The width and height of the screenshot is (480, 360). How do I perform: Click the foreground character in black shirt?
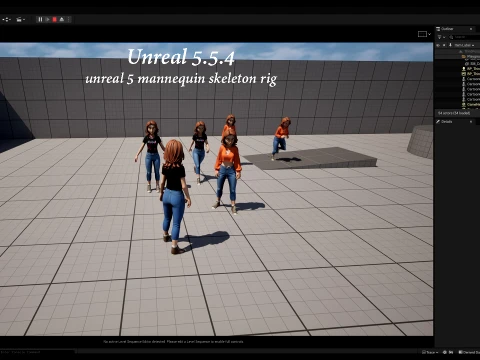click(x=174, y=196)
